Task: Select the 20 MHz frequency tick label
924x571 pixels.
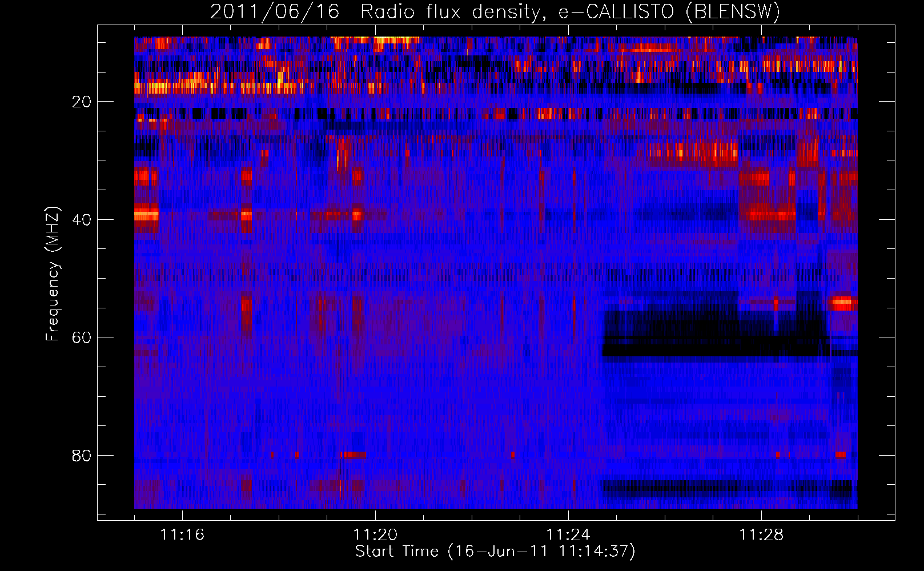Action: (x=82, y=102)
